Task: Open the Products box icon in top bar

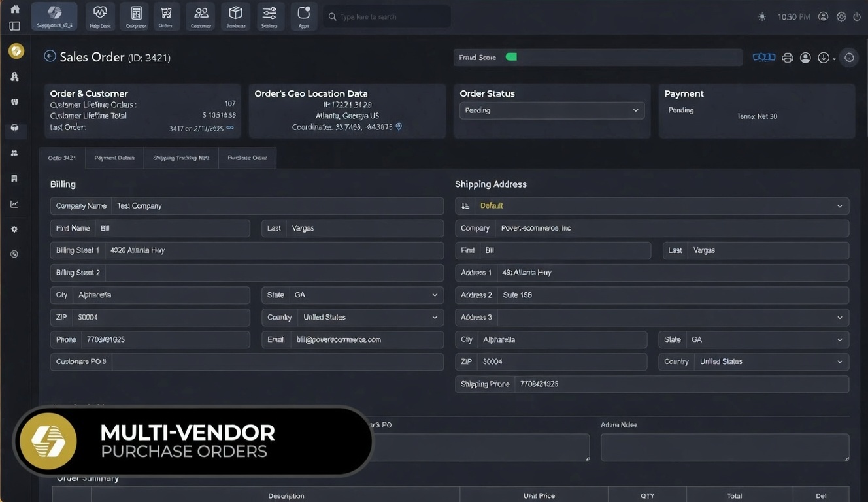Action: coord(235,16)
